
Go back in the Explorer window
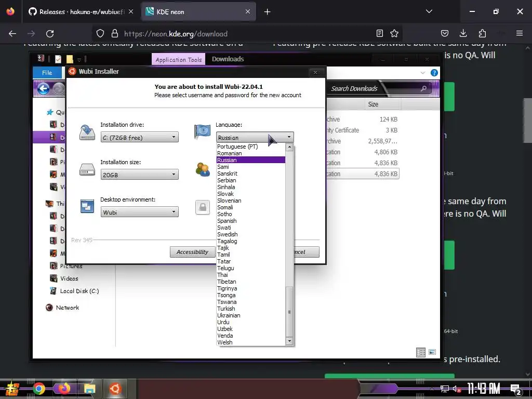click(43, 89)
